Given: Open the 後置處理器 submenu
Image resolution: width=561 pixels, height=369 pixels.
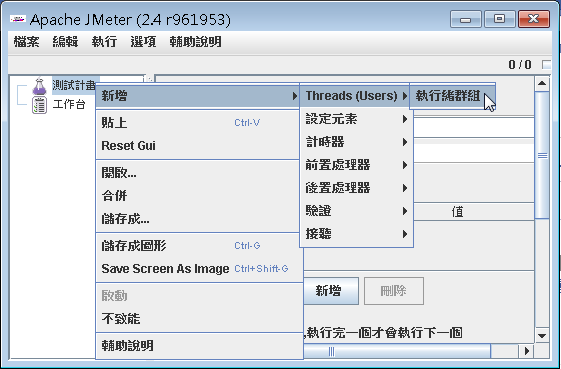Looking at the screenshot, I should click(356, 188).
